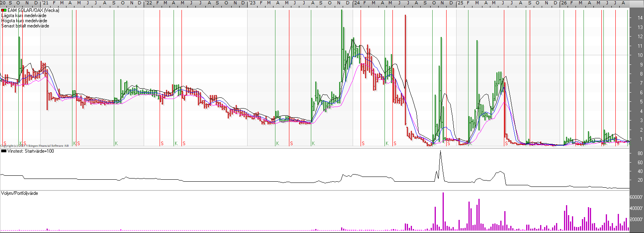The image size is (644, 233).
Task: Click the '23 year marker on the timeline
Action: 252,3
